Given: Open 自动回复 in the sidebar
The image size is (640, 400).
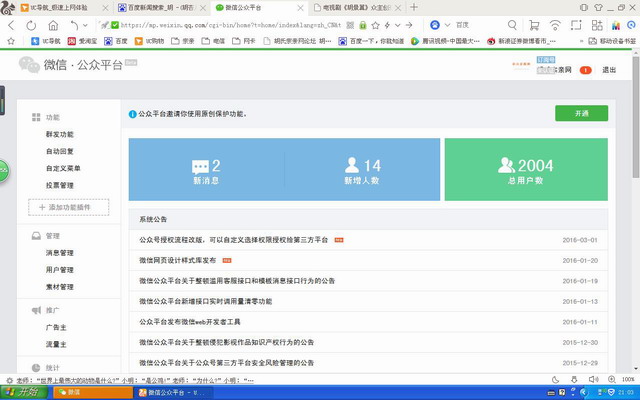Looking at the screenshot, I should (x=60, y=151).
